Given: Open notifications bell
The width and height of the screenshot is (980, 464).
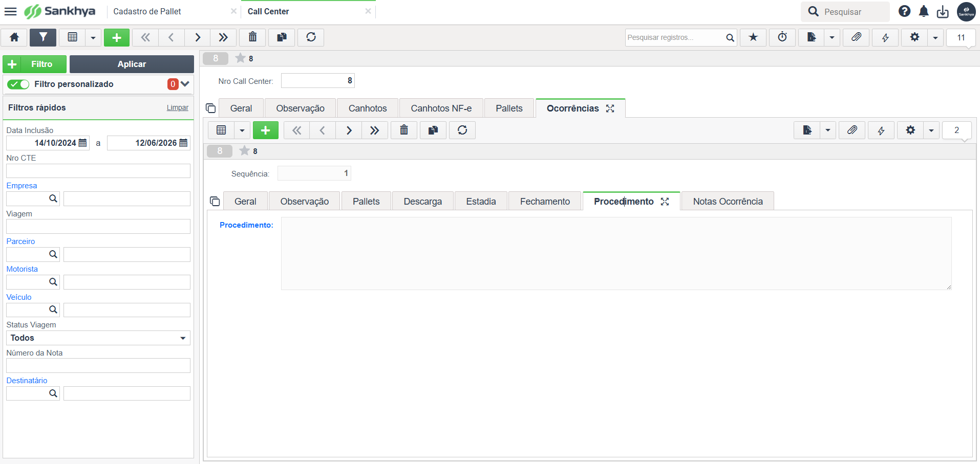Looking at the screenshot, I should coord(924,11).
